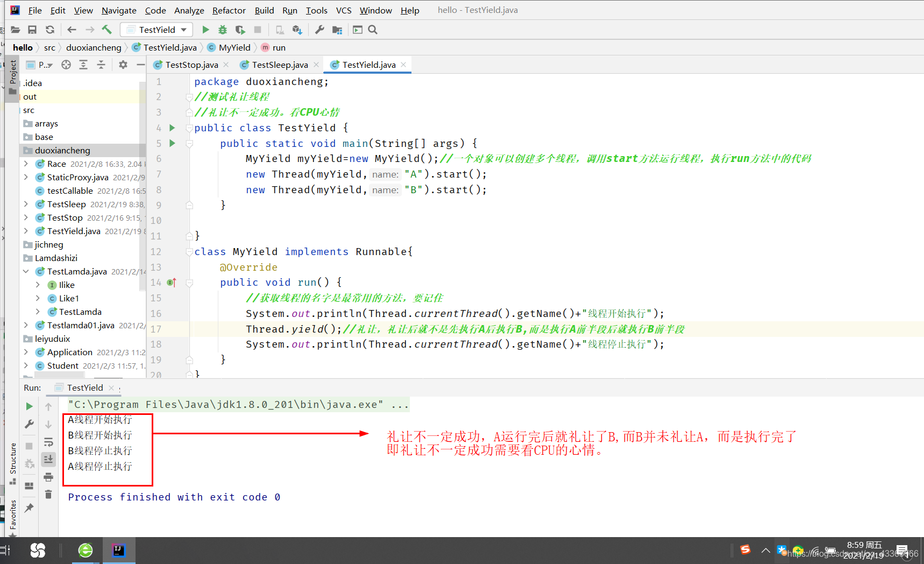Viewport: 924px width, 564px height.
Task: Collapse all in the Project panel
Action: coord(101,65)
